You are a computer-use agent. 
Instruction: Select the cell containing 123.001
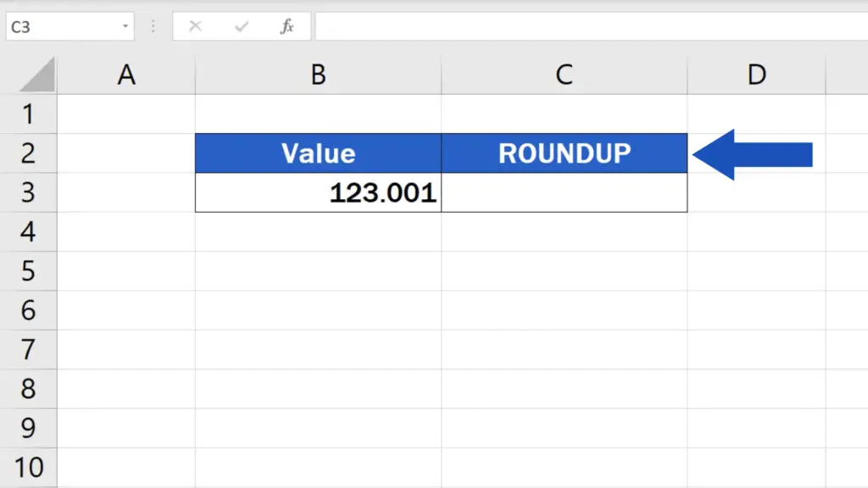pos(318,192)
